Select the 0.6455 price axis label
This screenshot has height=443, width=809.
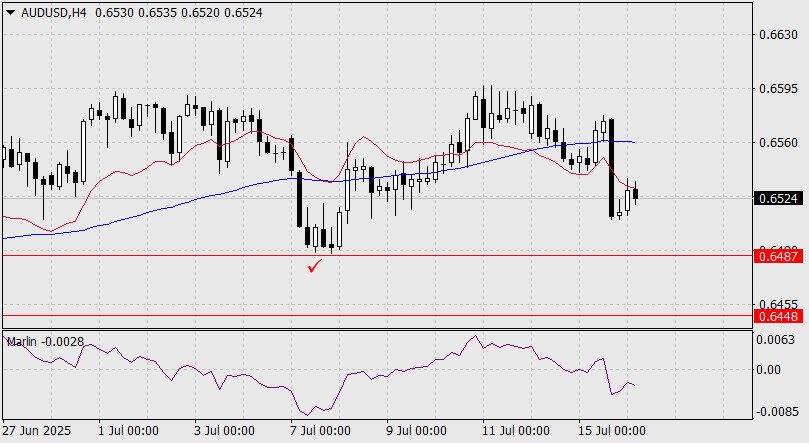pyautogui.click(x=778, y=304)
